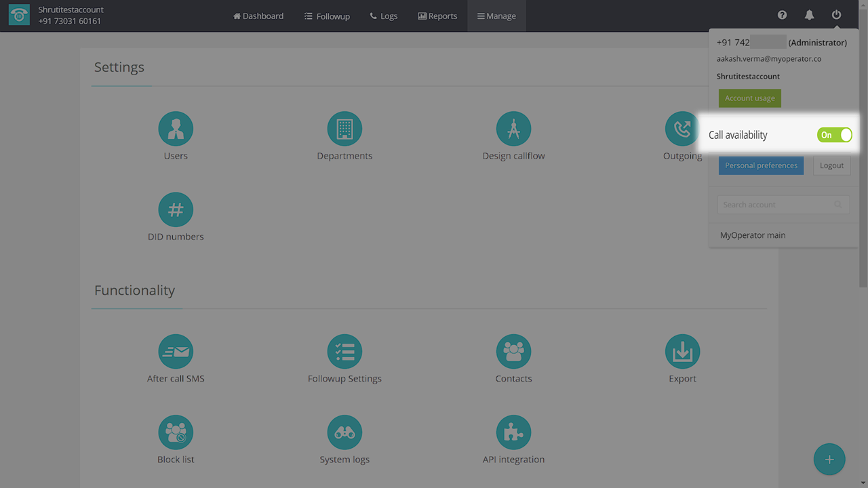Open the Users settings icon
868x488 pixels.
point(176,129)
